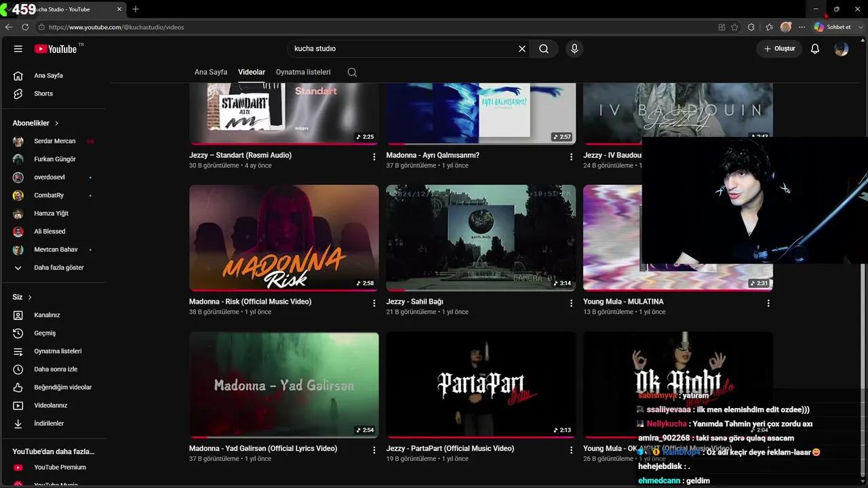Select the Videolar channel tab
Viewport: 868px width, 488px height.
click(252, 72)
